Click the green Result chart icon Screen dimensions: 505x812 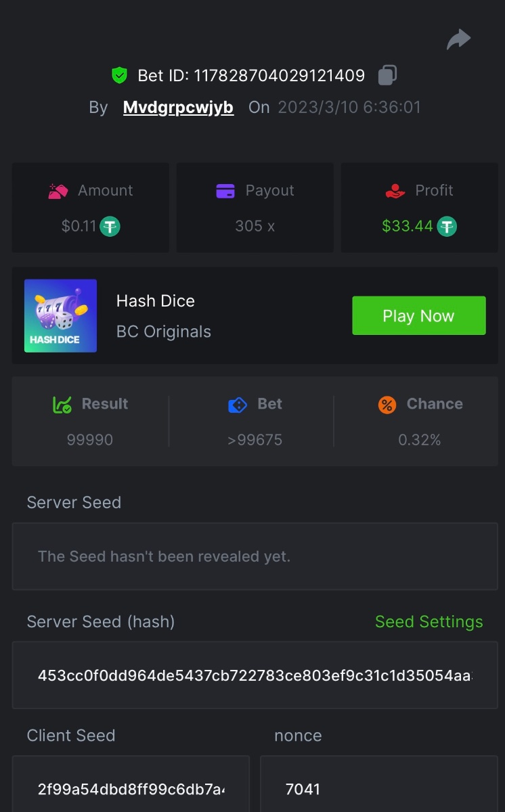(62, 405)
